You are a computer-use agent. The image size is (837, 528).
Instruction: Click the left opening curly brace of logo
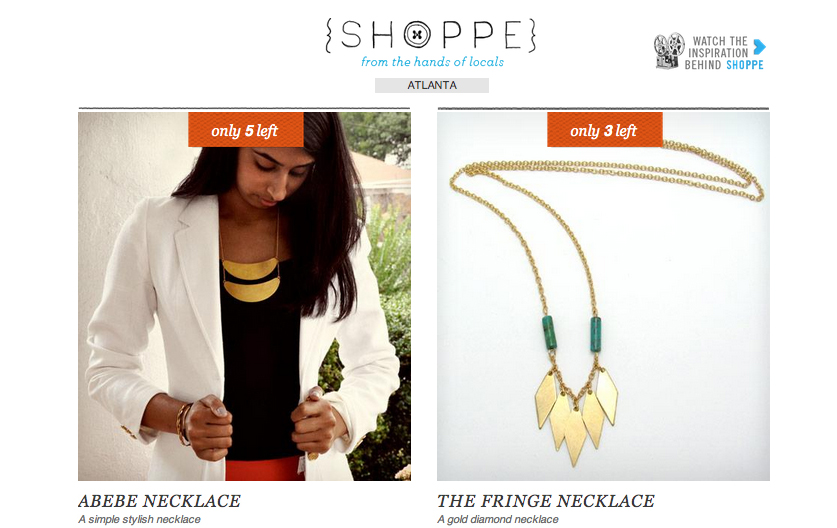coord(329,35)
